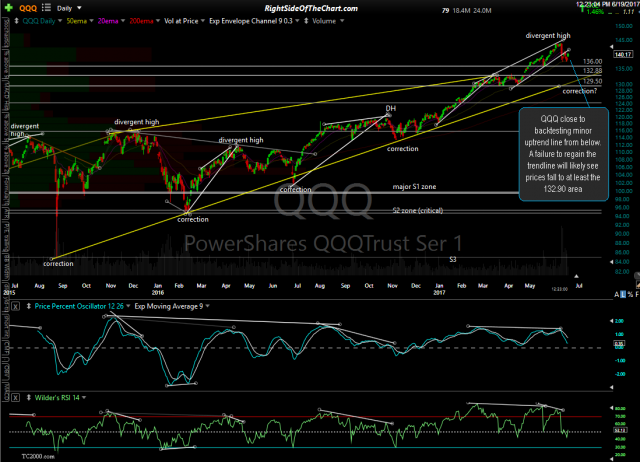The width and height of the screenshot is (640, 462).
Task: Click the PPO scale upper arrow at 2.00
Action: coord(611,321)
